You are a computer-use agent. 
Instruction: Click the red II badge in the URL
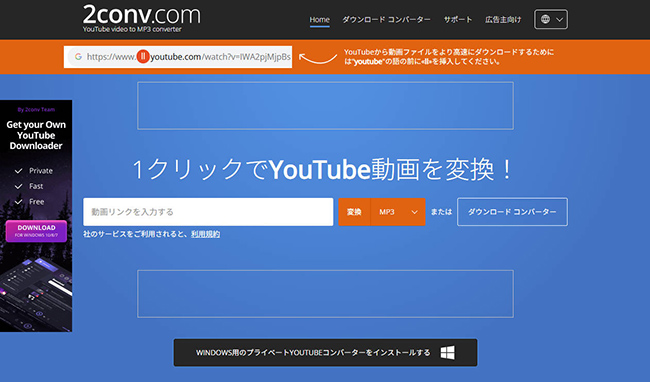click(143, 56)
